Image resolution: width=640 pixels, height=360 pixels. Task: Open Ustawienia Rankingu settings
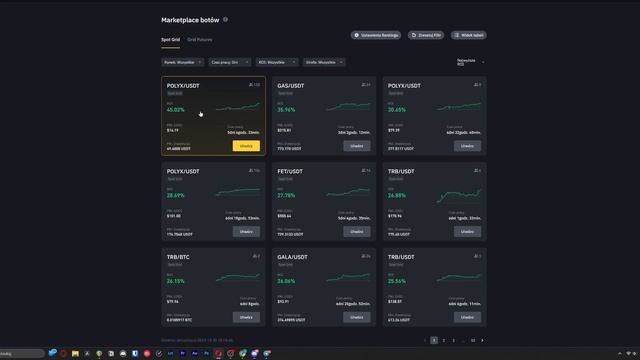point(376,35)
